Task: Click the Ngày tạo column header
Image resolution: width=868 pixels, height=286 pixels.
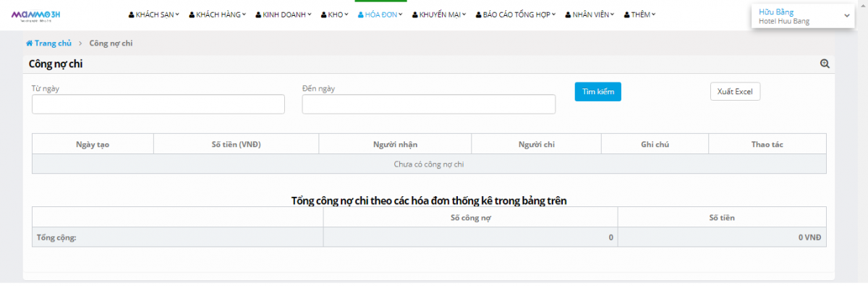Action: coord(93,144)
